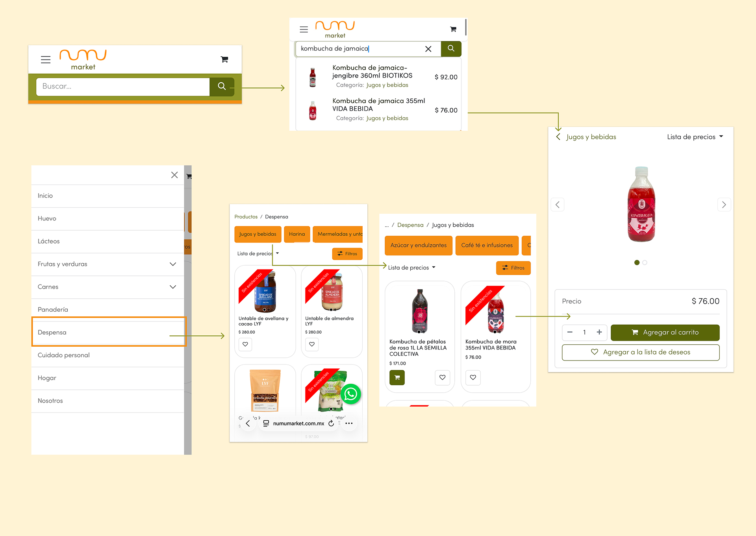The height and width of the screenshot is (536, 756).
Task: Toggle wishlist heart on Kombucha de mora
Action: click(473, 377)
